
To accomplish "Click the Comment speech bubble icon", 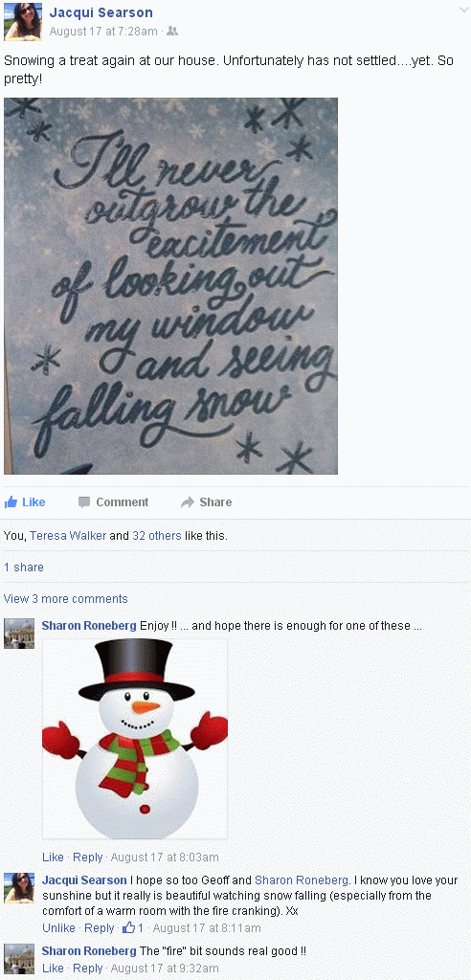I will pos(84,501).
